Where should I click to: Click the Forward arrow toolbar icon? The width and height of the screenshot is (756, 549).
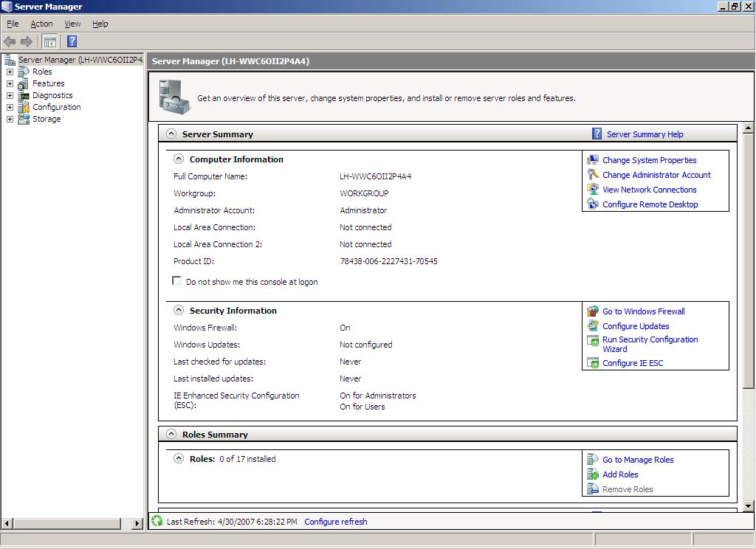coord(27,41)
